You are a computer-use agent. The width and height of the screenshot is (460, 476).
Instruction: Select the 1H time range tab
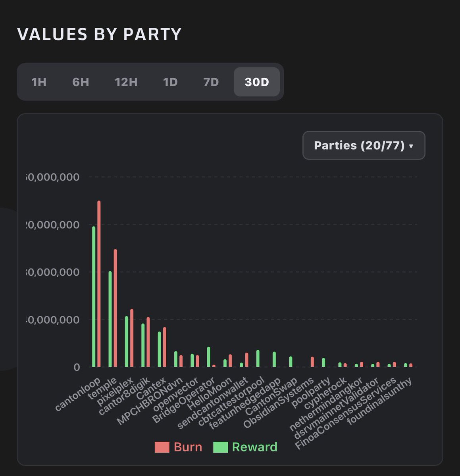point(39,82)
